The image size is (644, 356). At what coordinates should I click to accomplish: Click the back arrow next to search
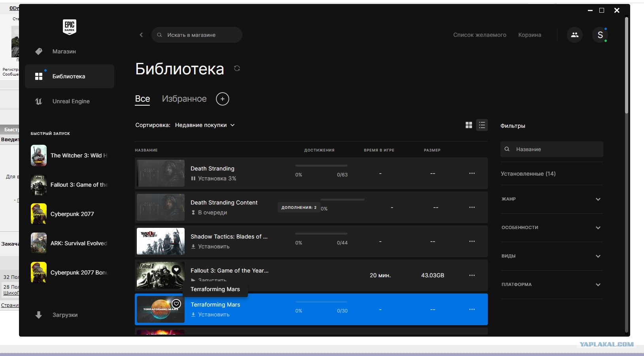141,35
